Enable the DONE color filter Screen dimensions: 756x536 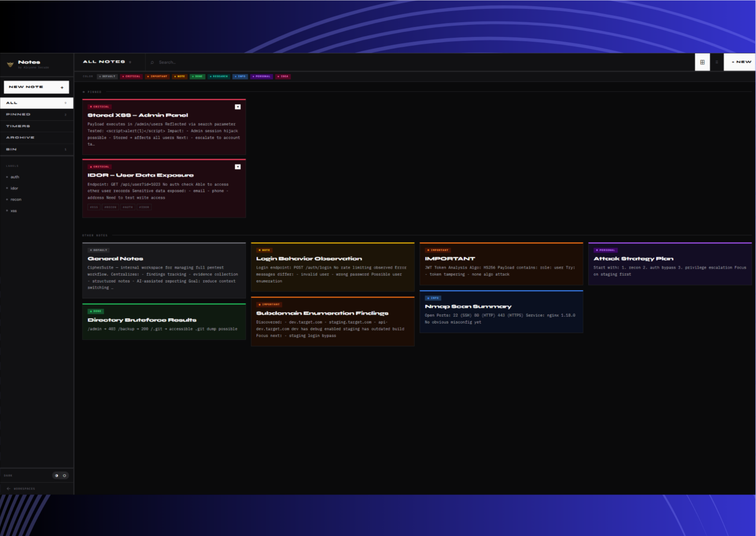198,76
